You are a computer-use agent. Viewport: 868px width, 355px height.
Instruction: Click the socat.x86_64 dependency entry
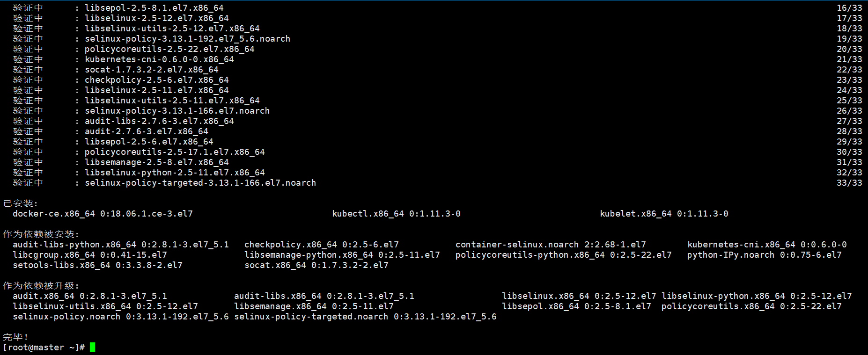[316, 265]
